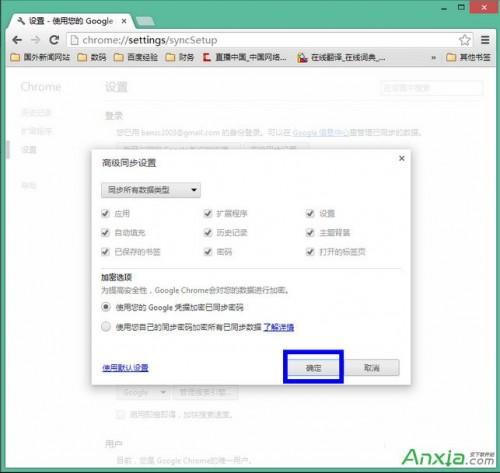500x473 pixels.
Task: Close the 高级同步设置 dialog with the X
Action: pos(402,158)
